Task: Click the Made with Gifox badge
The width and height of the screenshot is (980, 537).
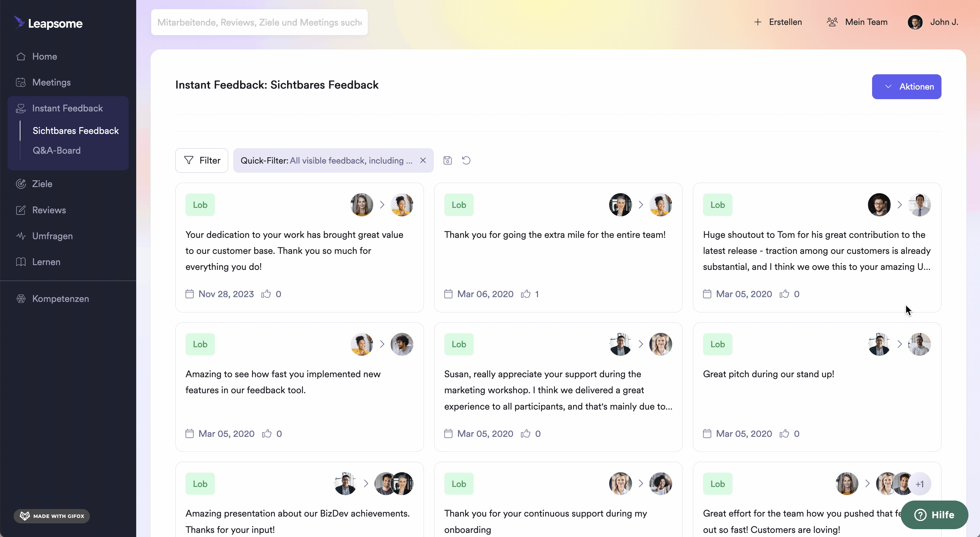Action: (x=52, y=516)
